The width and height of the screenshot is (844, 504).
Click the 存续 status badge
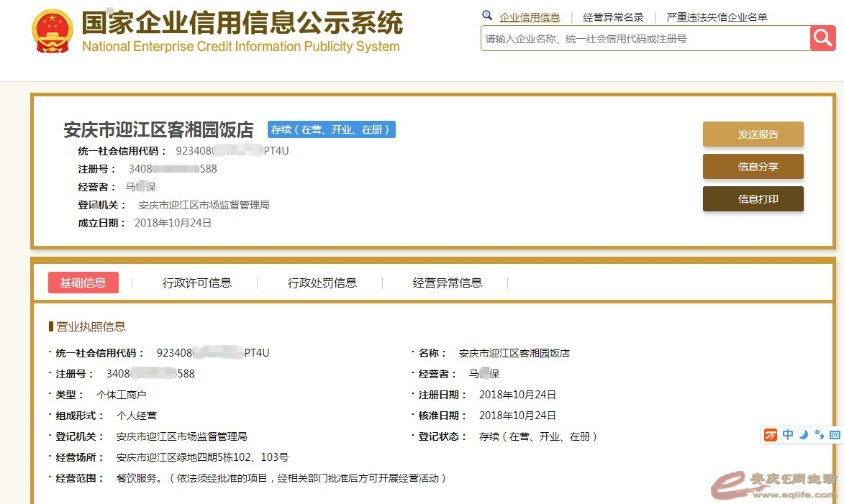pos(332,129)
